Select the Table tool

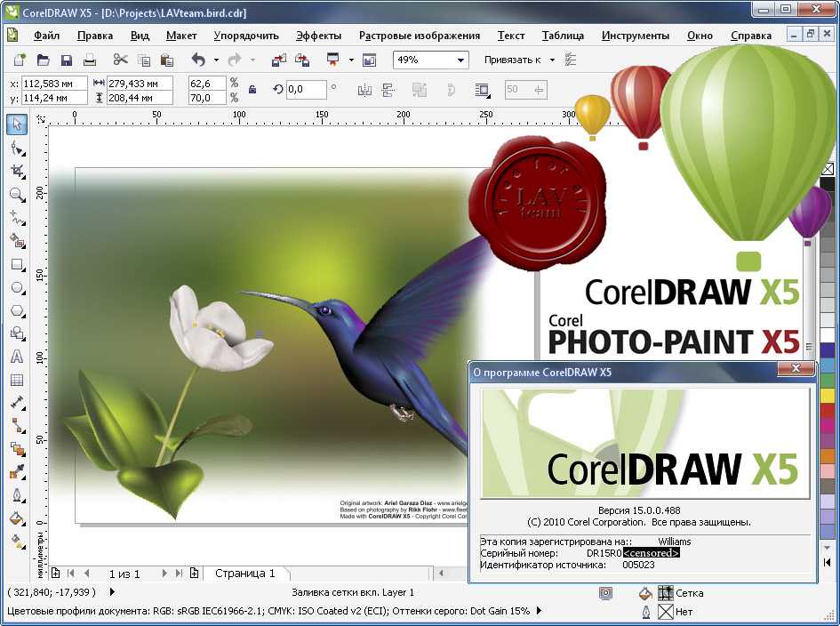(17, 380)
